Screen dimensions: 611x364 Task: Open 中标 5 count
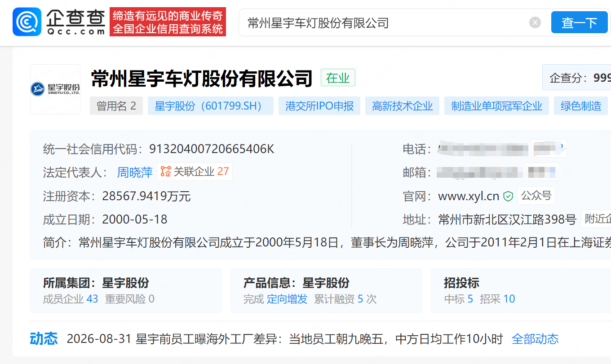459,299
